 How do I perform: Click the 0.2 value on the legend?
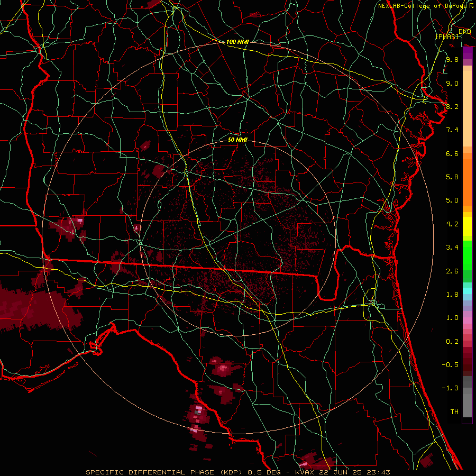452,342
